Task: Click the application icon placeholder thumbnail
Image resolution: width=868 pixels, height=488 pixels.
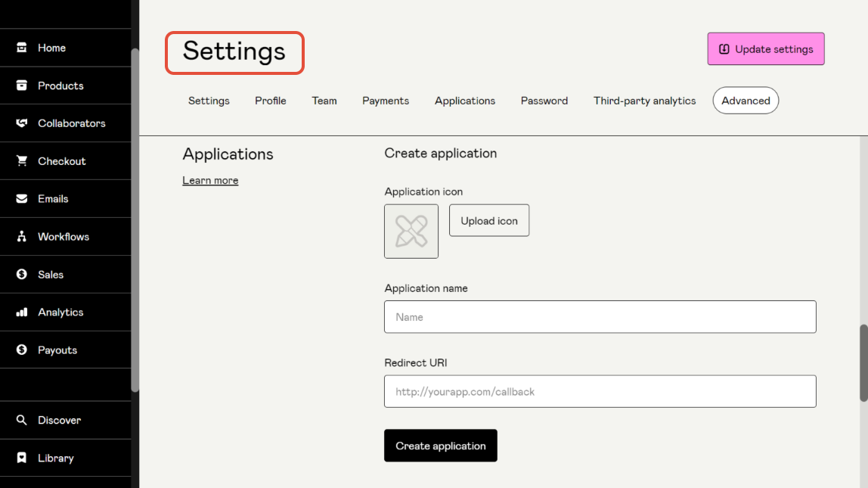Action: click(x=411, y=232)
